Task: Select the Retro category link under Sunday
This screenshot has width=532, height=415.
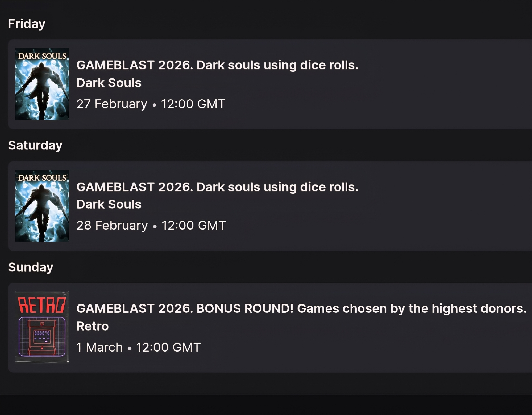Action: point(93,326)
